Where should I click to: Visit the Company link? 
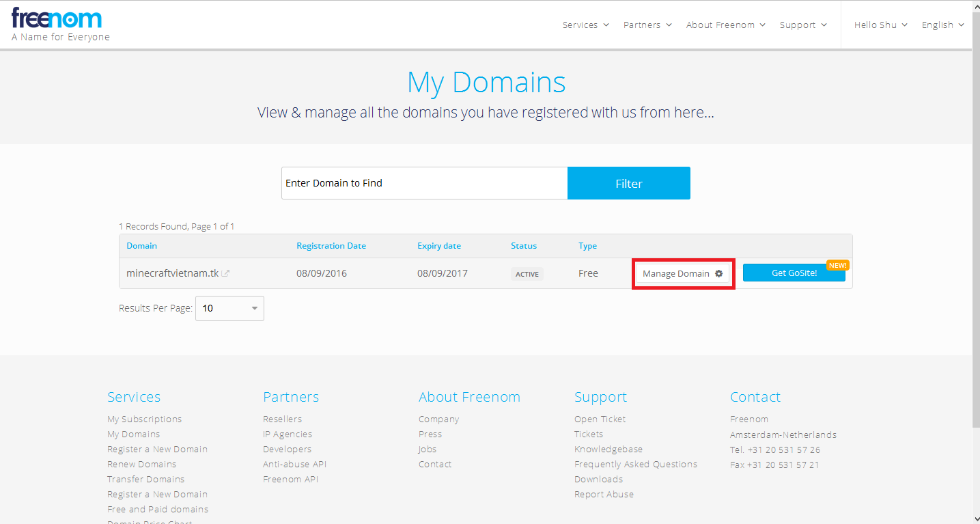(439, 419)
